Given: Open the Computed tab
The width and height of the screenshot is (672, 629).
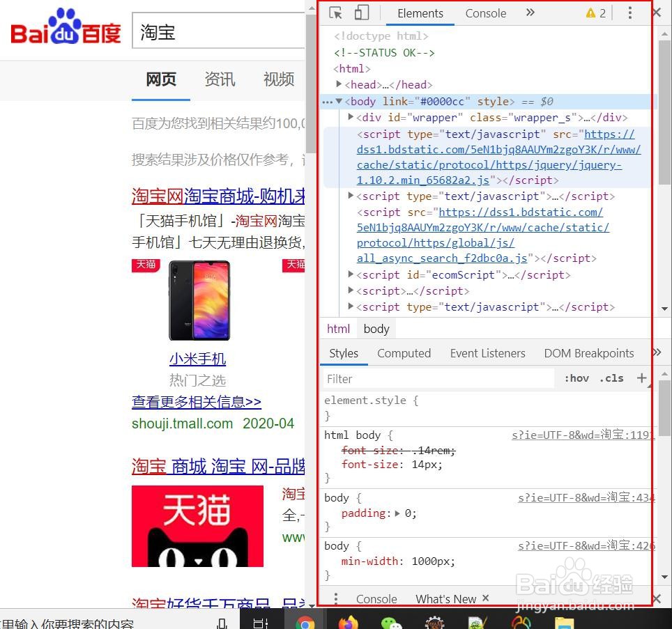Looking at the screenshot, I should pos(404,353).
